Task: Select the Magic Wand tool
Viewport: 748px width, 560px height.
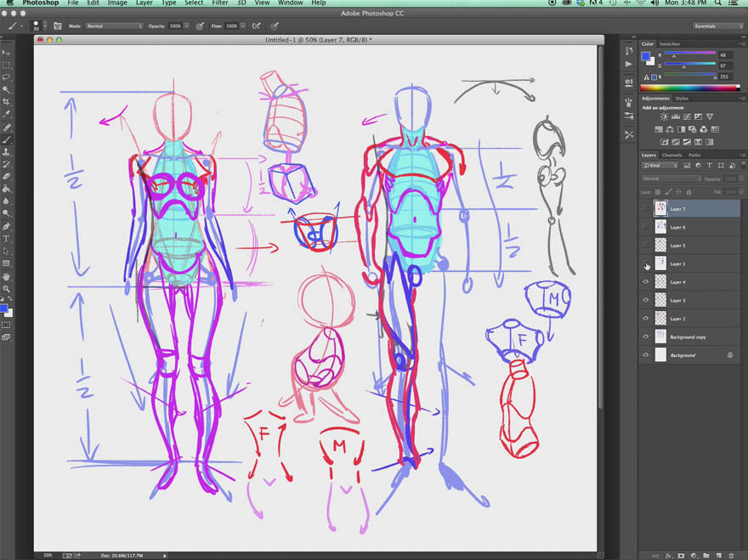Action: coord(6,90)
